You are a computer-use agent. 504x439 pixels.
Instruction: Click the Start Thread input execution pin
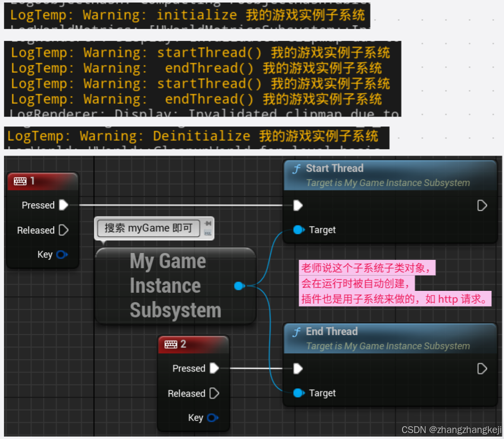(298, 205)
